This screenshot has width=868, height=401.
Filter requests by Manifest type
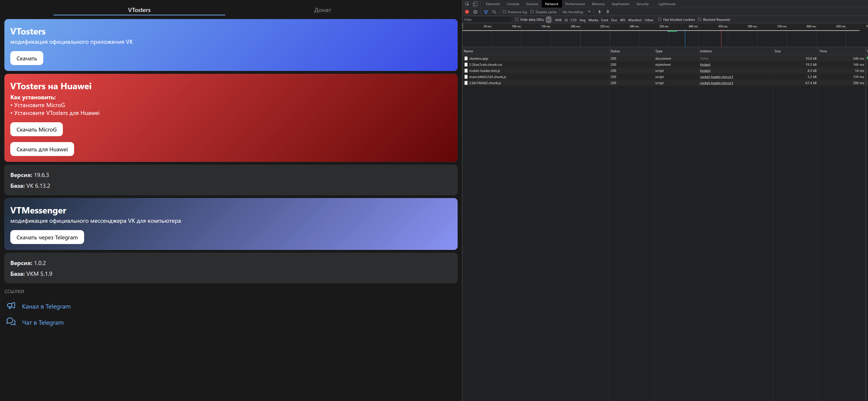click(x=635, y=20)
